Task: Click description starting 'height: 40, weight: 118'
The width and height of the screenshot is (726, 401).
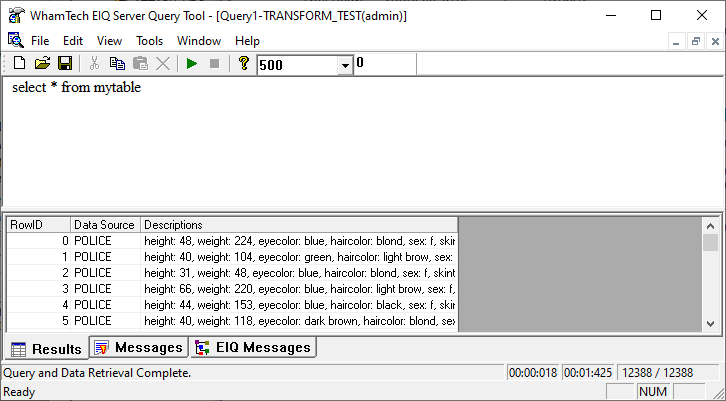Action: pos(299,321)
